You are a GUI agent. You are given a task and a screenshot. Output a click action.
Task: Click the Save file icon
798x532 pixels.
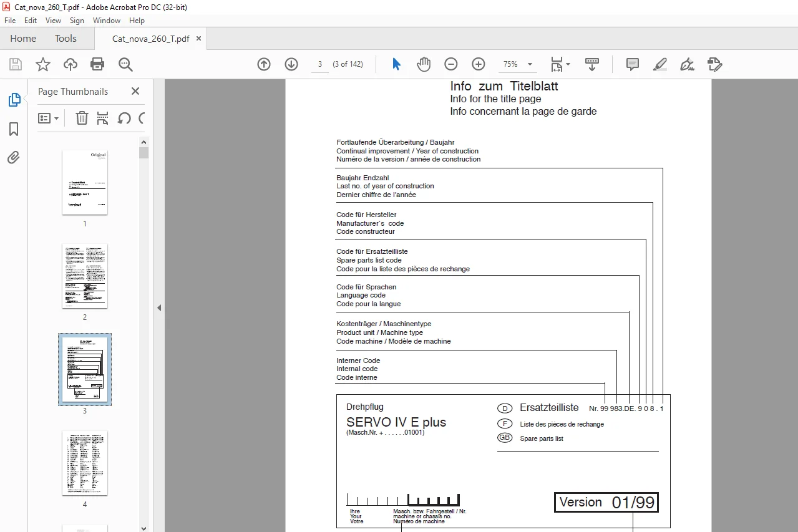(16, 64)
